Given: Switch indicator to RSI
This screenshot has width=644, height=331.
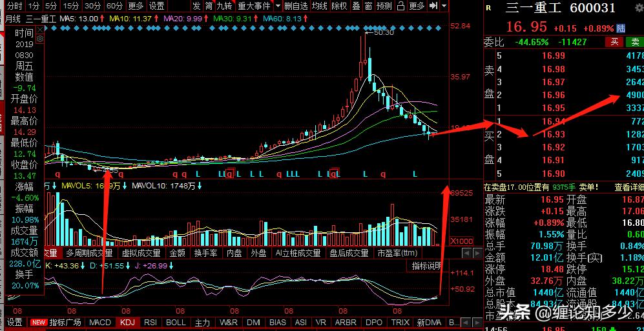Looking at the screenshot, I should (152, 323).
